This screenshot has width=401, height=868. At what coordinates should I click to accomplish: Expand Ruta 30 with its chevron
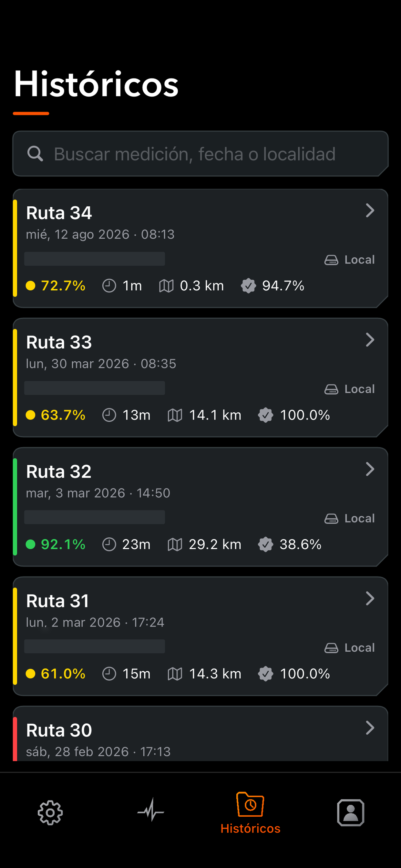pyautogui.click(x=370, y=728)
